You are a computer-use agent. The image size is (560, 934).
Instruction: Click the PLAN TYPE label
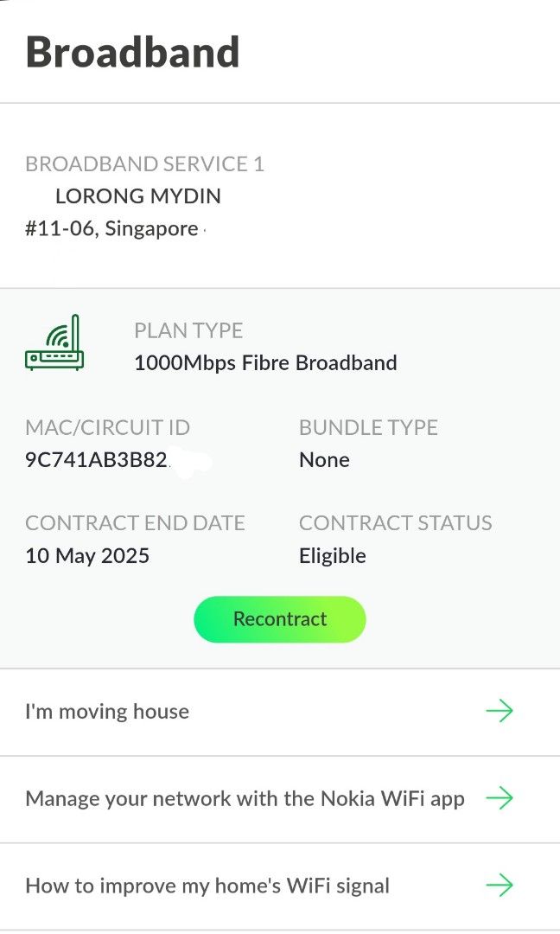(188, 330)
